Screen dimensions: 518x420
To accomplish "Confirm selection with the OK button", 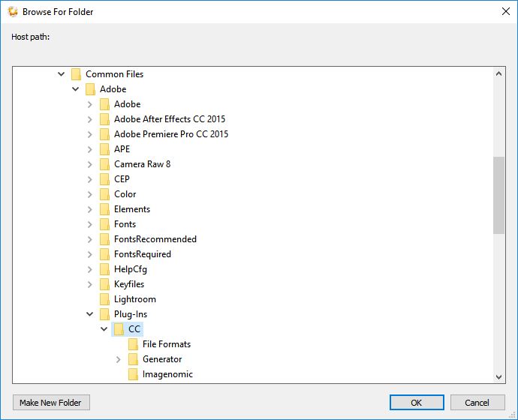I will click(x=417, y=403).
